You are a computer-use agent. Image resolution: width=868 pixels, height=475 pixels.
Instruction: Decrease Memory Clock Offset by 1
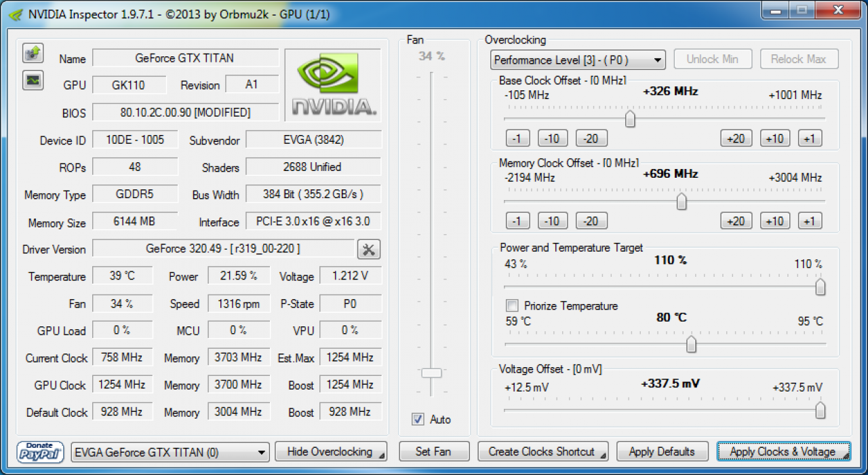[x=517, y=221]
